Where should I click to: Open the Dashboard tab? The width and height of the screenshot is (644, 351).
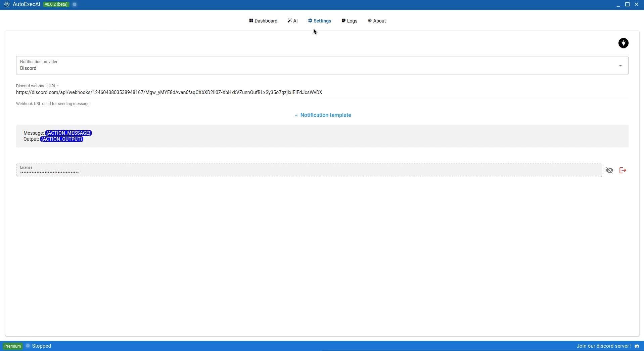pyautogui.click(x=263, y=21)
